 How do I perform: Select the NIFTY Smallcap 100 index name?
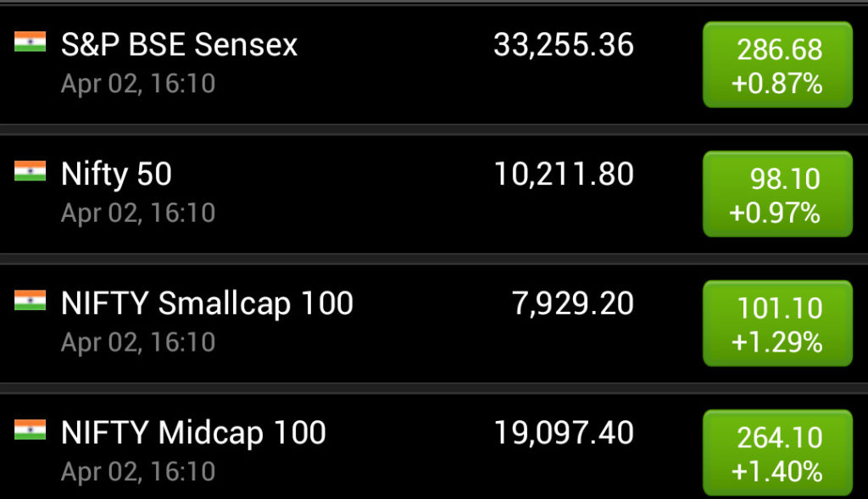click(x=207, y=303)
